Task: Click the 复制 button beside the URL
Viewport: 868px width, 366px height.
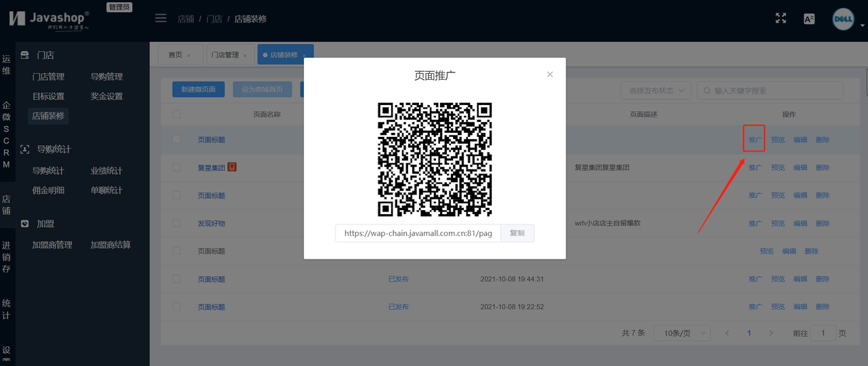Action: click(517, 233)
